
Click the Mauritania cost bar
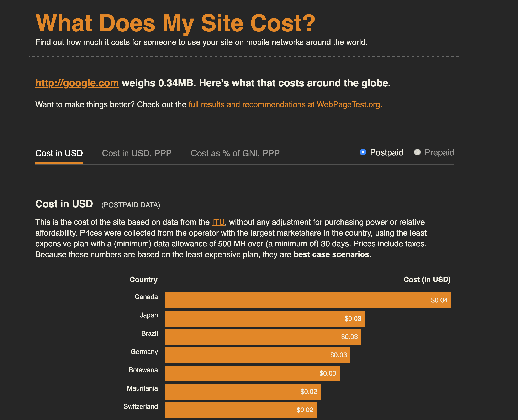[242, 392]
